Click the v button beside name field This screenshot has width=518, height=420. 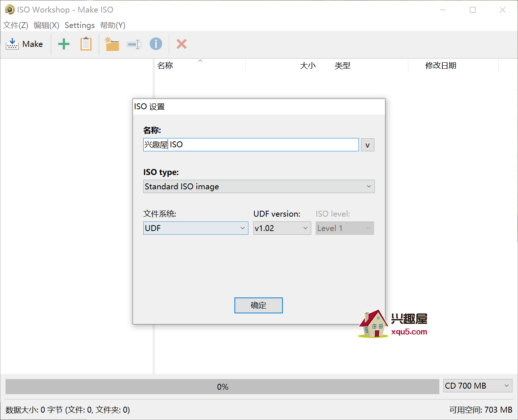click(367, 145)
